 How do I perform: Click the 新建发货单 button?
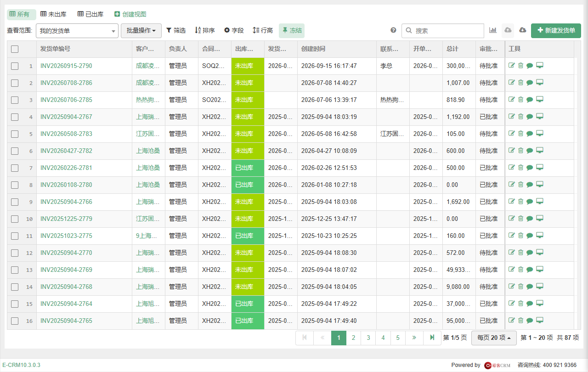click(556, 30)
